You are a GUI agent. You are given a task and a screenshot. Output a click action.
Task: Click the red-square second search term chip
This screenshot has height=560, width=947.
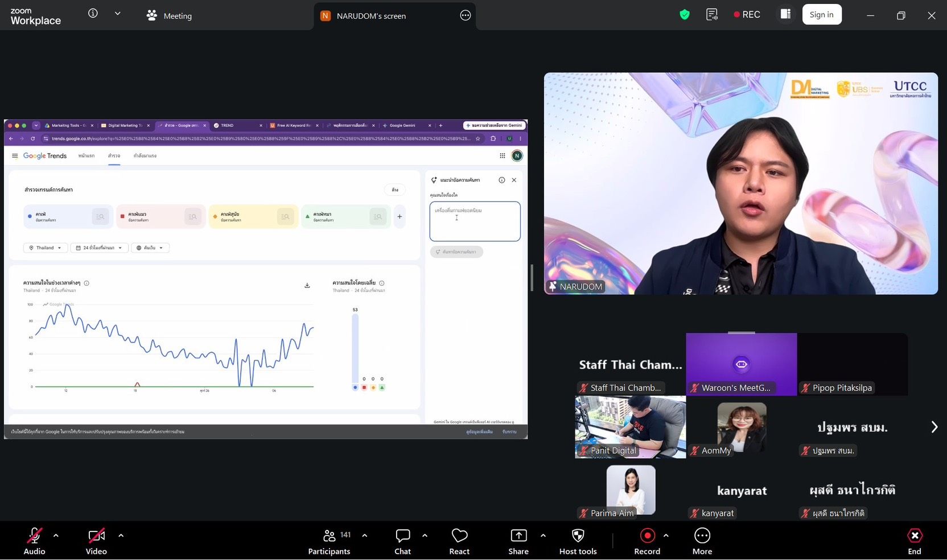pyautogui.click(x=161, y=217)
